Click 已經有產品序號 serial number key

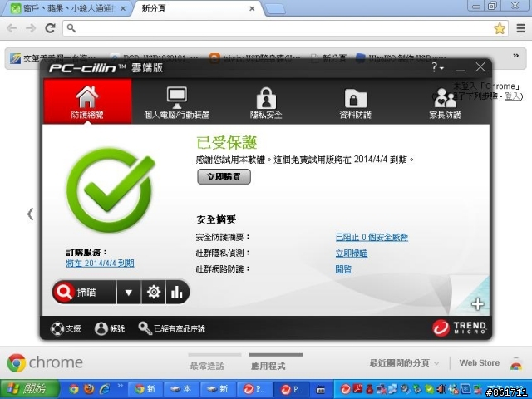tap(172, 328)
